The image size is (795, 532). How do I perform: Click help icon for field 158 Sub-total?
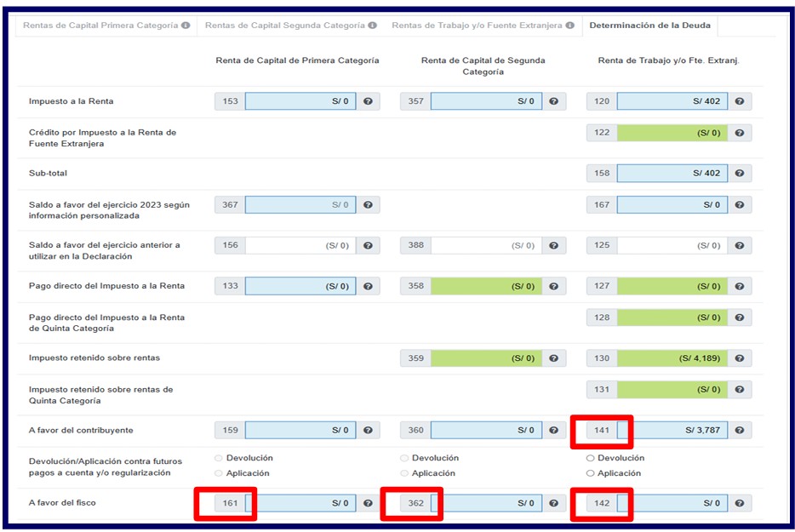coord(739,174)
